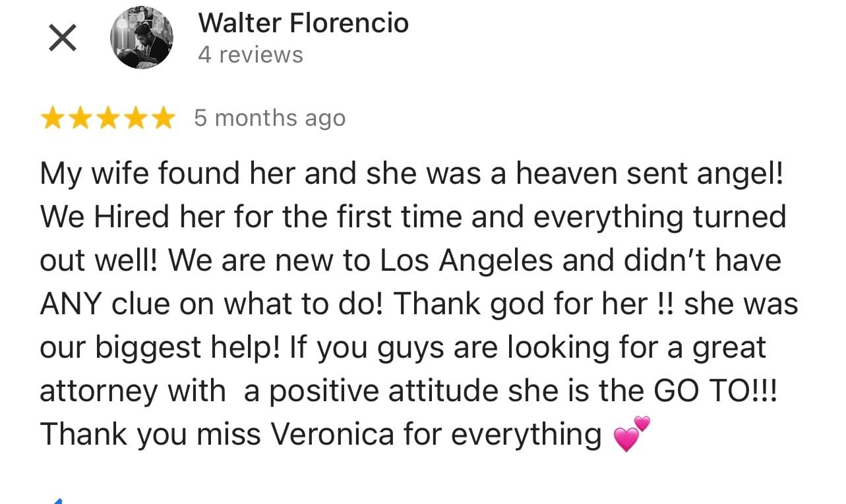Click the "5 months ago" timestamp

[x=269, y=119]
